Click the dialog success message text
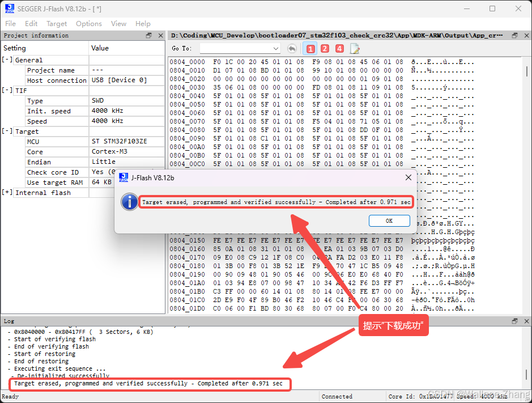The width and height of the screenshot is (532, 403). (276, 202)
